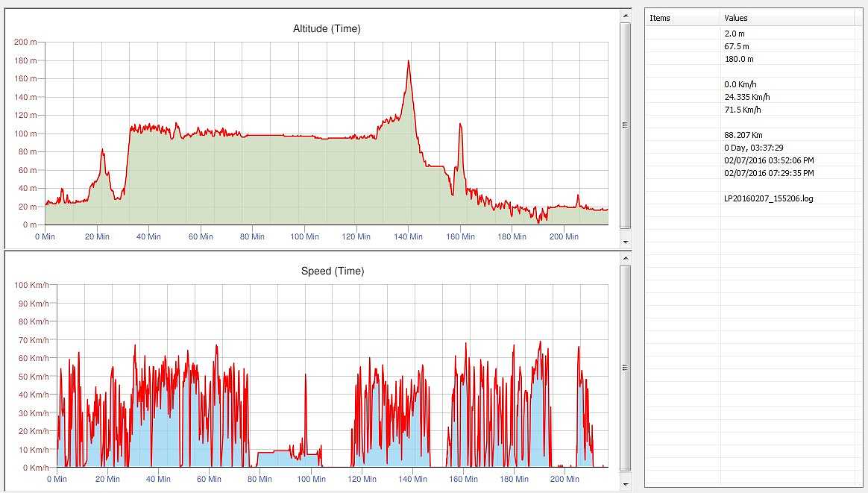Click the Speed chart scrollbar up arrow
Viewport: 868px width, 493px height.
pos(625,257)
